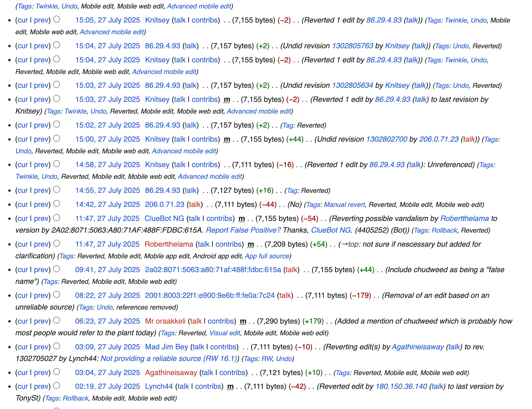The image size is (532, 409).
Task: Select radio button for 03:09 Mad Jim Bey revision
Action: (57, 346)
